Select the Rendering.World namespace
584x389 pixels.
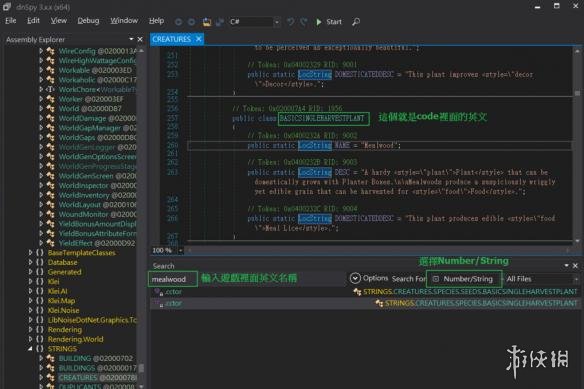coord(76,339)
